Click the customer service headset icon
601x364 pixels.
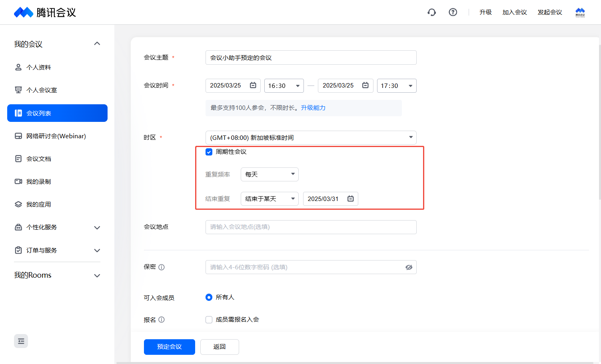431,12
